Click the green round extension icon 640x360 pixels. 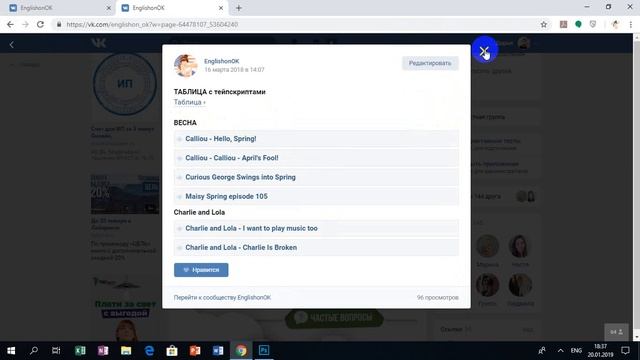578,24
